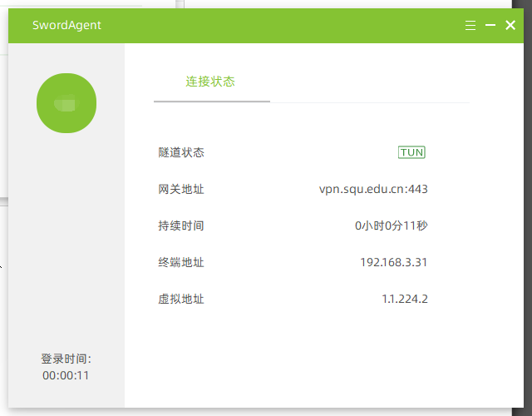Click the virtual address 1.1.224.2

(405, 299)
